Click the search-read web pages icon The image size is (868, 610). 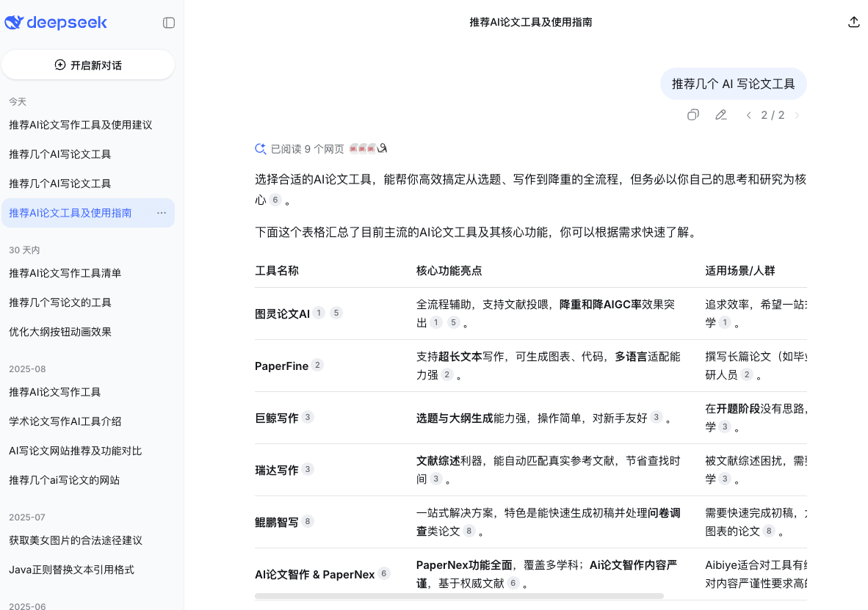pyautogui.click(x=260, y=149)
